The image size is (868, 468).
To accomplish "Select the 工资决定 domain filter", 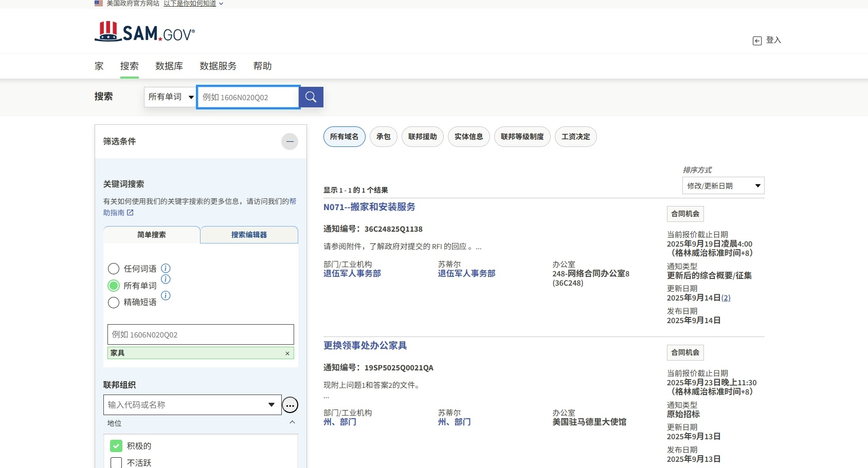I will click(x=576, y=137).
